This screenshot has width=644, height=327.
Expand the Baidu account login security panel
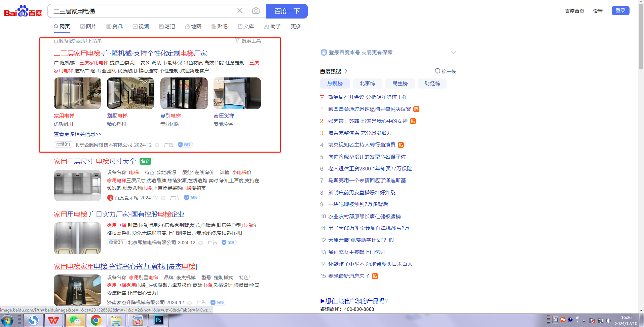(453, 53)
